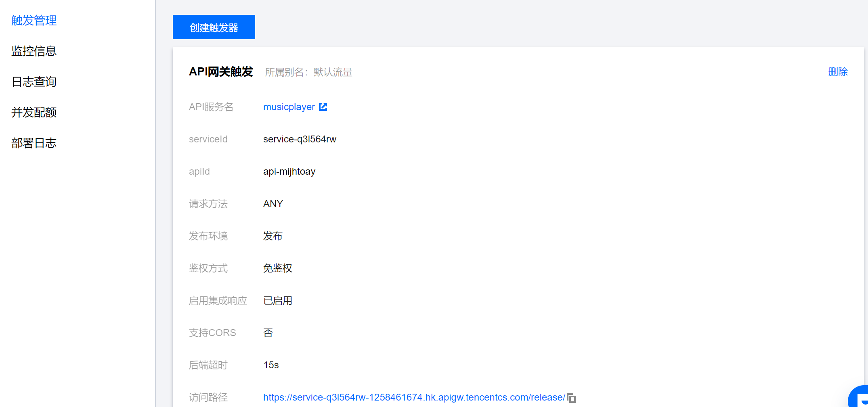Open the 触发管理 menu item

coord(34,20)
